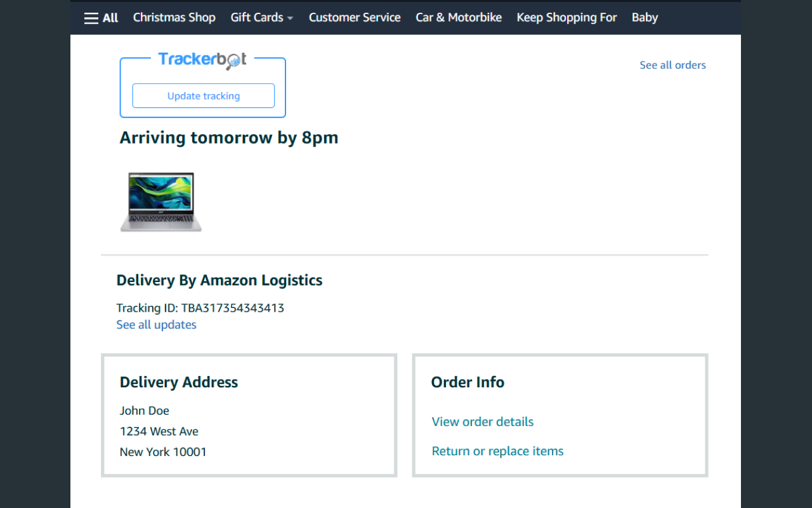Image resolution: width=812 pixels, height=508 pixels.
Task: Click the Update tracking button
Action: tap(204, 96)
